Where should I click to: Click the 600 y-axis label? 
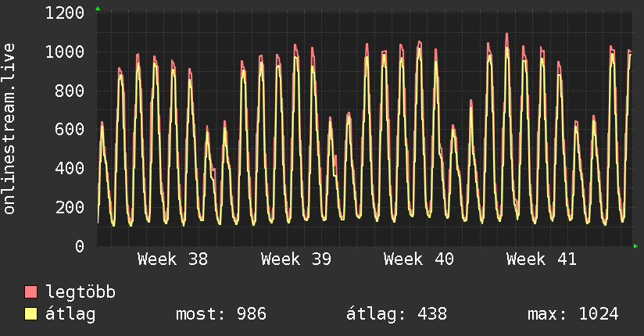[70, 130]
